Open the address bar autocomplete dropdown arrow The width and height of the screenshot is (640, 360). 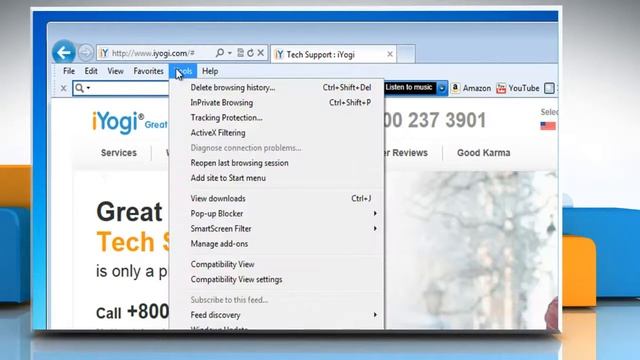[x=230, y=53]
